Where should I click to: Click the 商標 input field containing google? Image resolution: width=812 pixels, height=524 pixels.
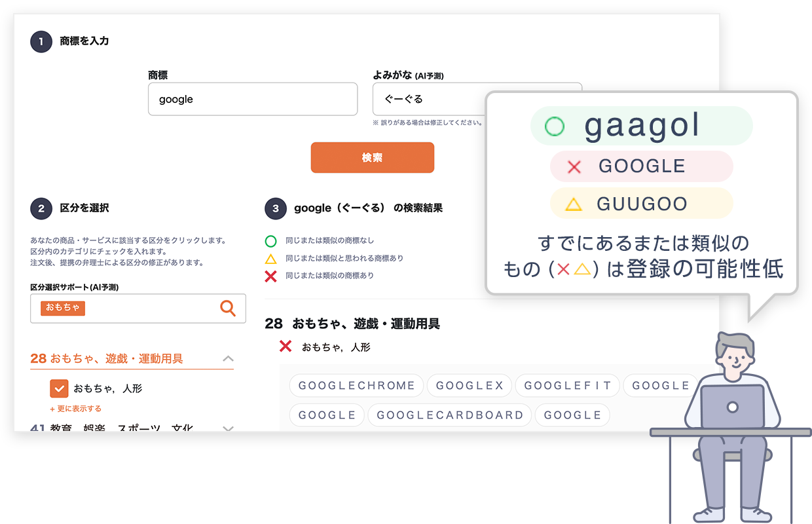tap(252, 100)
